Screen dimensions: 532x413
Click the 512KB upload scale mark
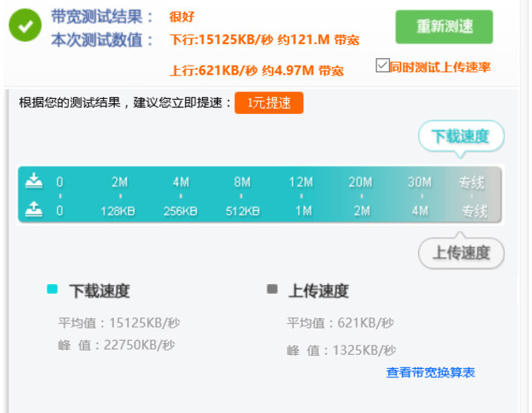pyautogui.click(x=243, y=211)
